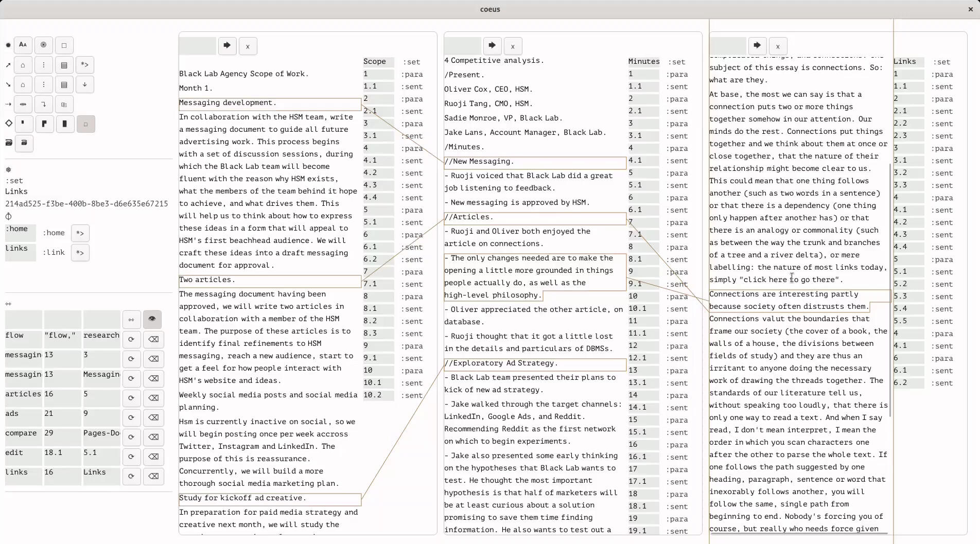This screenshot has height=544, width=980.
Task: Click the refresh icon in the 'ads' row
Action: click(x=132, y=417)
